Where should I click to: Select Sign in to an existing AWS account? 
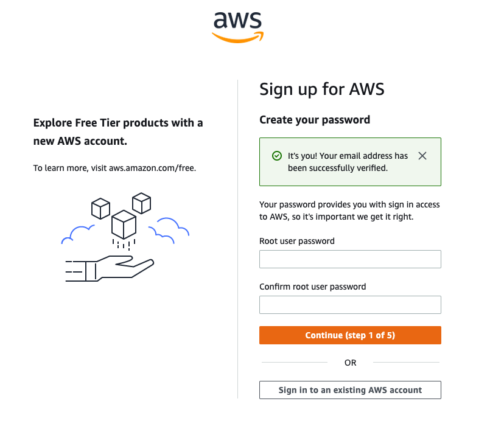(x=350, y=389)
